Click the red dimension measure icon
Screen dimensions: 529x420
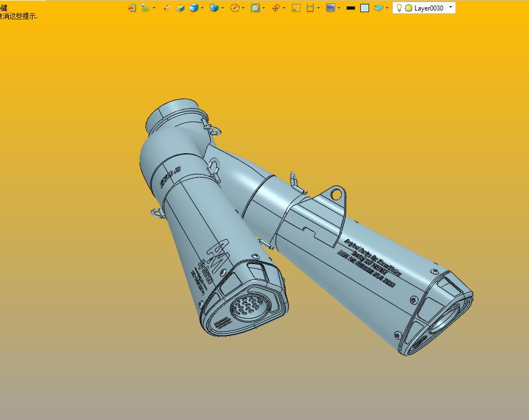[x=310, y=8]
